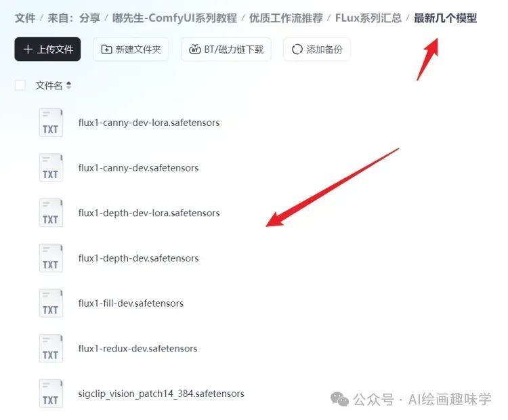Click the TXT icon of flux1-canny-dev-lora.safetensors

(x=51, y=123)
